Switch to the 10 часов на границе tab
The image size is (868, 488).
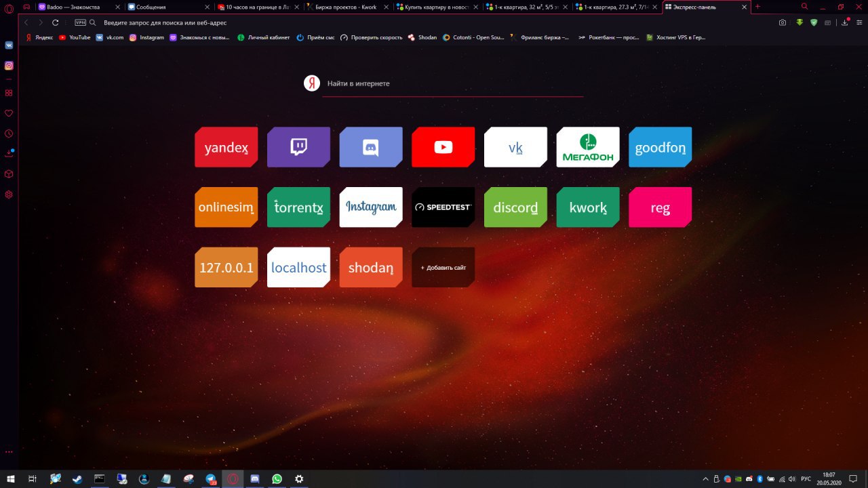point(258,7)
